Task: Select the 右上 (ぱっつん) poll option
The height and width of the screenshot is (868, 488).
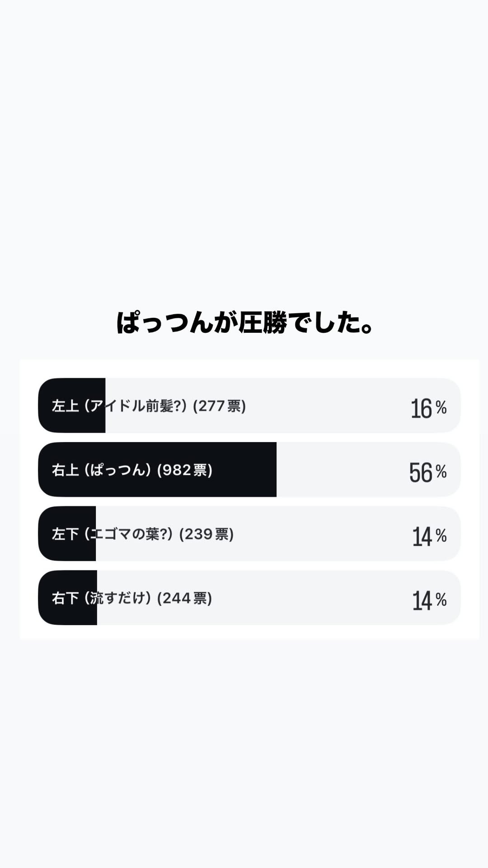Action: coord(249,470)
